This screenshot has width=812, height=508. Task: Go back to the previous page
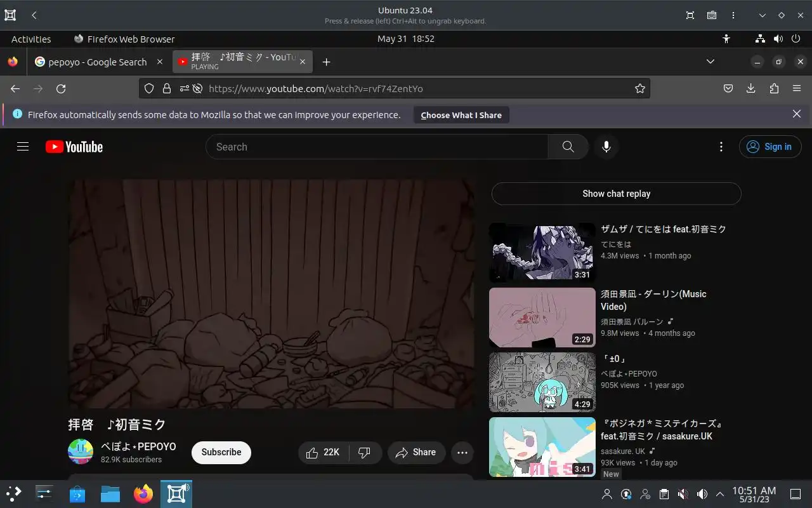click(x=15, y=89)
